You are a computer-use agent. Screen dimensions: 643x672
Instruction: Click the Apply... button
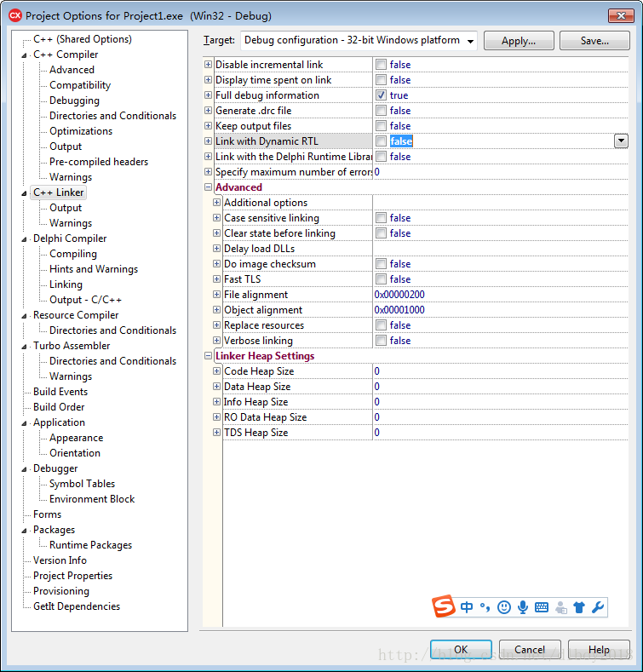click(x=519, y=41)
